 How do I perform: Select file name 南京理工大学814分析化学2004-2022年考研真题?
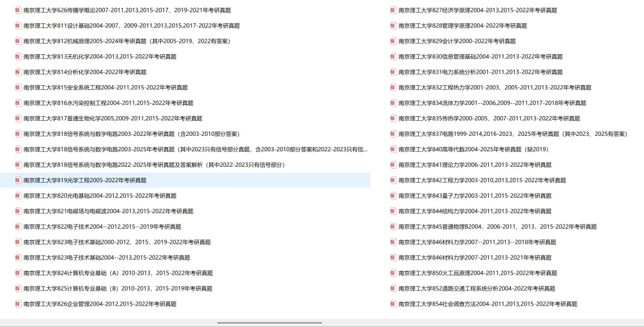point(85,72)
